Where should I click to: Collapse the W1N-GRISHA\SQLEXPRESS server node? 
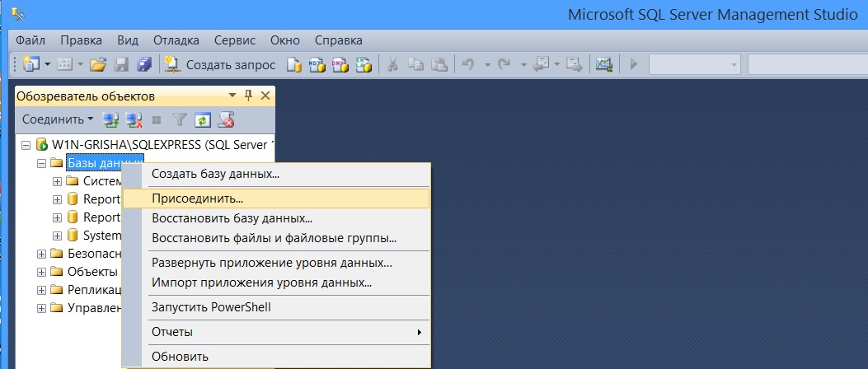[26, 145]
